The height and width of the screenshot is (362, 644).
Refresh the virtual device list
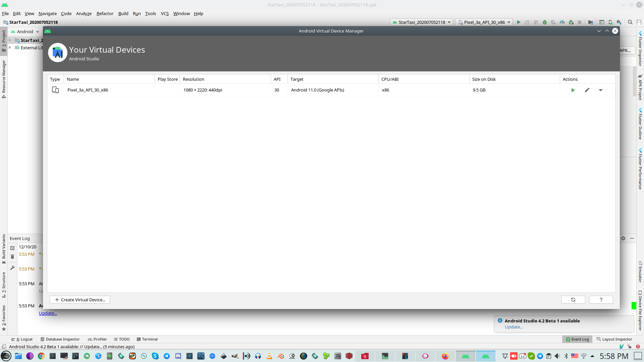(x=573, y=300)
